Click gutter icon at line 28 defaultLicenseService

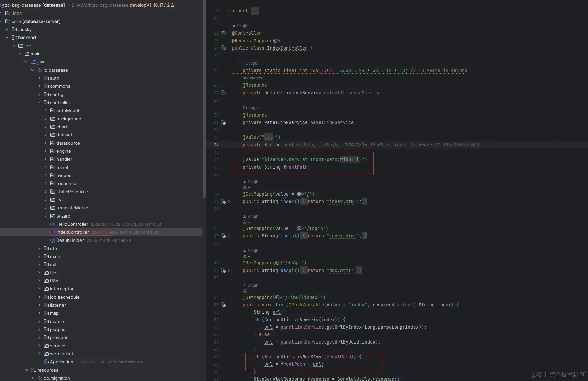[223, 93]
